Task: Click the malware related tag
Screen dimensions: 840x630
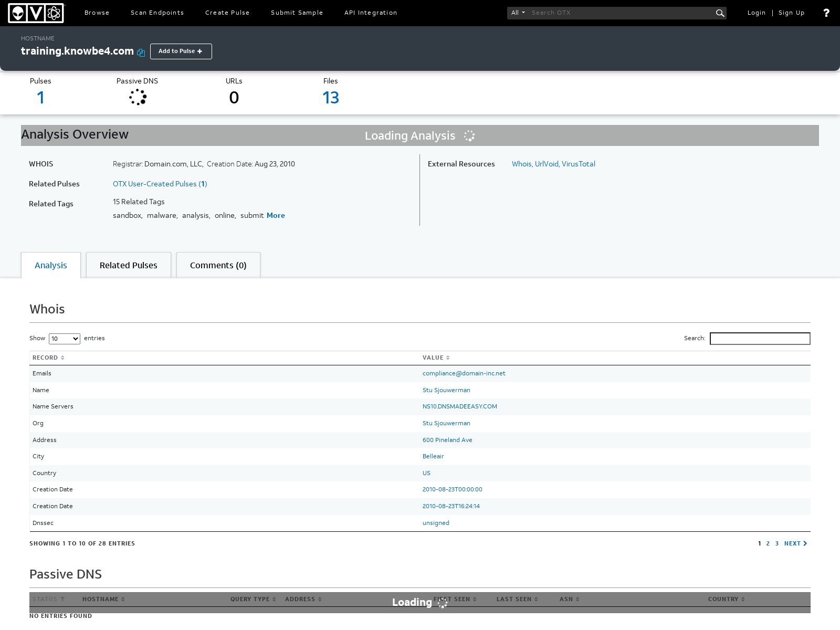Action: click(162, 216)
